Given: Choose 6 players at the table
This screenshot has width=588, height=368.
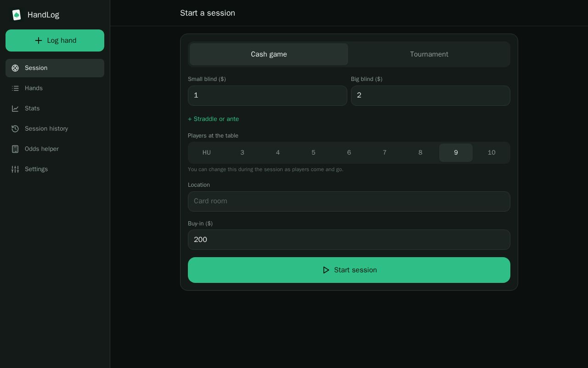Looking at the screenshot, I should pos(349,153).
